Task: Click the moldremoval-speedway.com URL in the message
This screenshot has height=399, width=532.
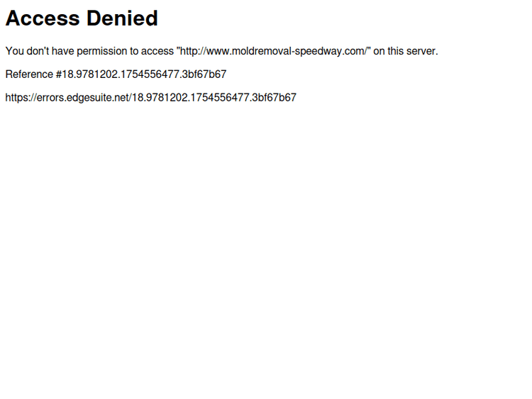Action: 274,51
